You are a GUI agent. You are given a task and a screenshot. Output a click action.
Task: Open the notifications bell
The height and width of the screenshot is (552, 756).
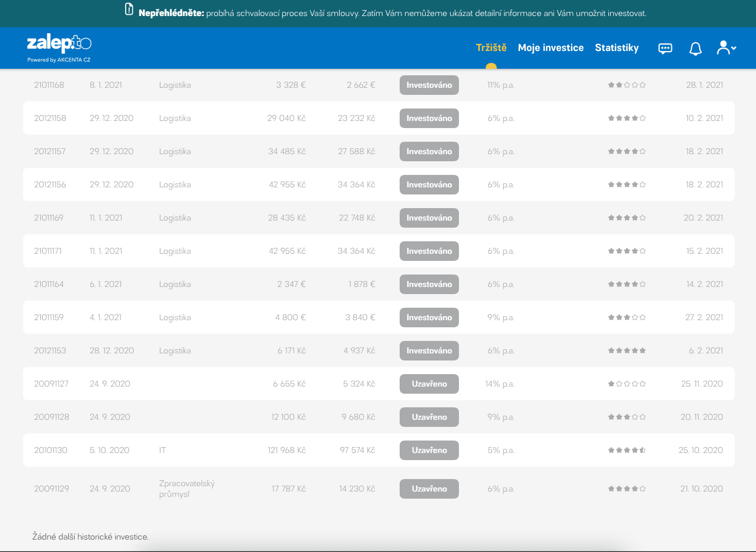[696, 49]
